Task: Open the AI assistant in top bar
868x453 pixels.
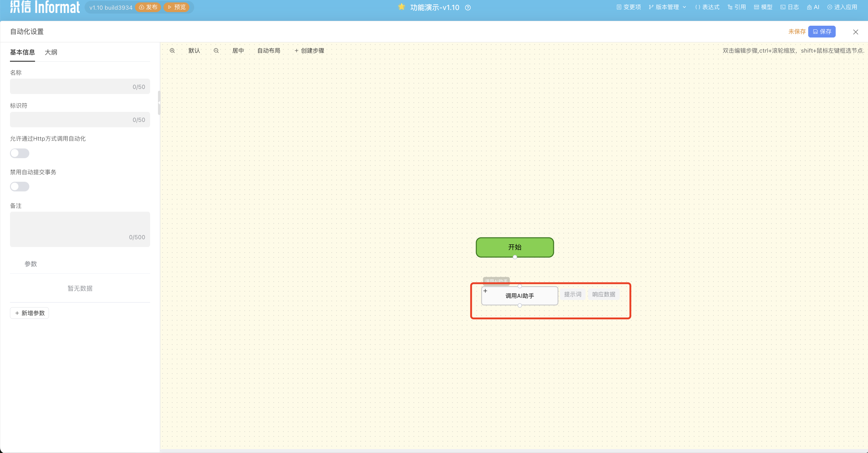Action: [x=813, y=7]
